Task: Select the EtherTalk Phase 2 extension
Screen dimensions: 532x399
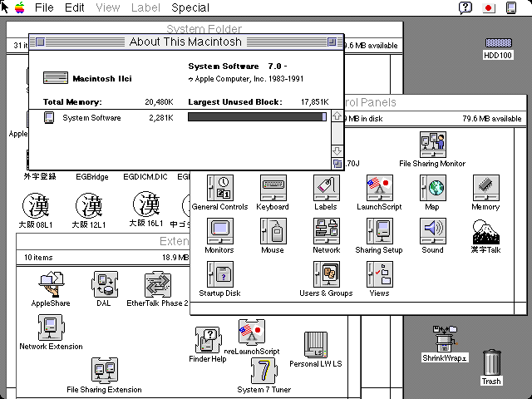Action: (x=157, y=284)
